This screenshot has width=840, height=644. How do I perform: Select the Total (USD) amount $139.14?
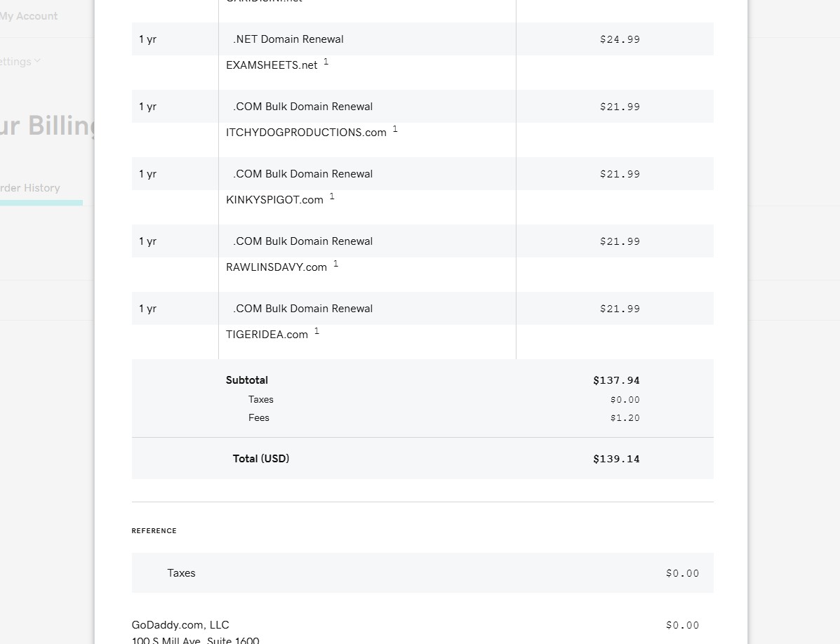click(616, 459)
